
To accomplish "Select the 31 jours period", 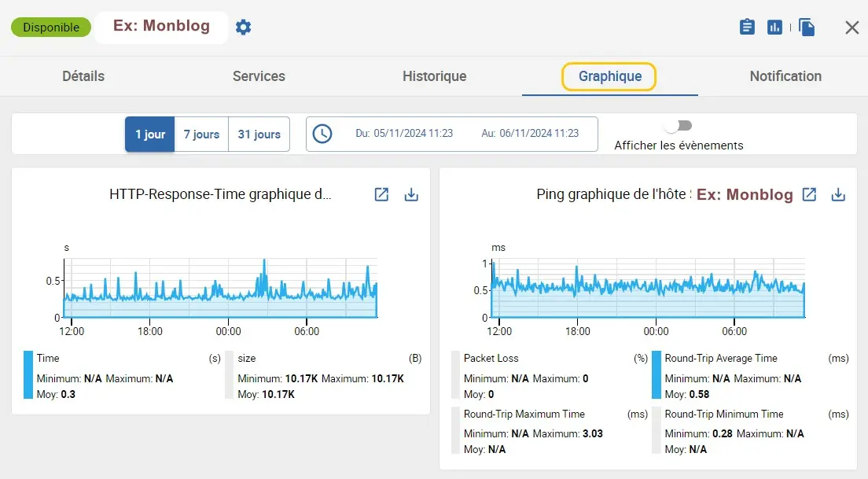I will pos(259,134).
